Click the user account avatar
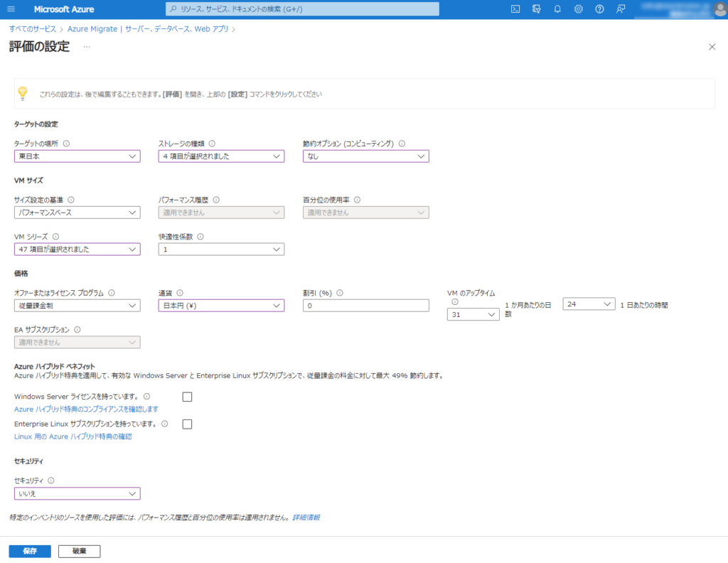Image resolution: width=728 pixels, height=563 pixels. click(721, 9)
